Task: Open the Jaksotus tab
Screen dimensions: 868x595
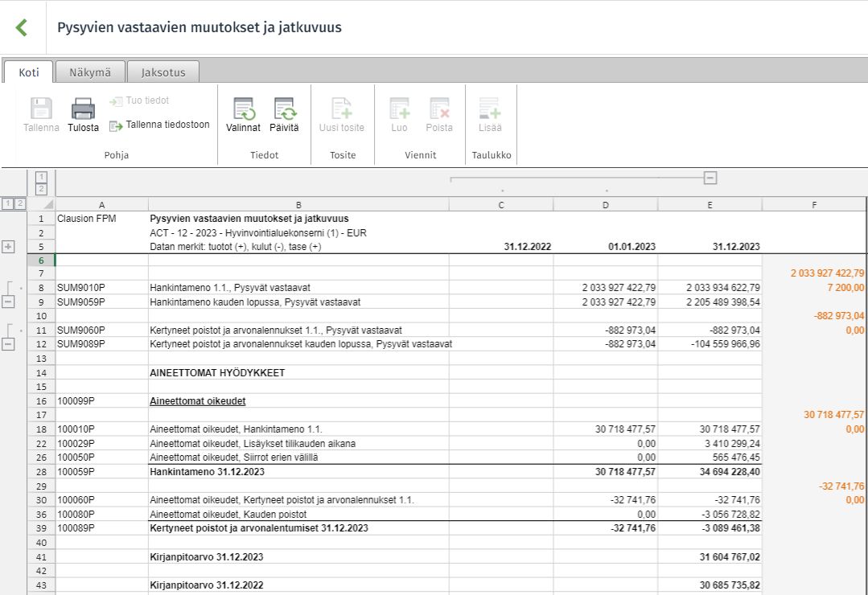Action: coord(163,72)
